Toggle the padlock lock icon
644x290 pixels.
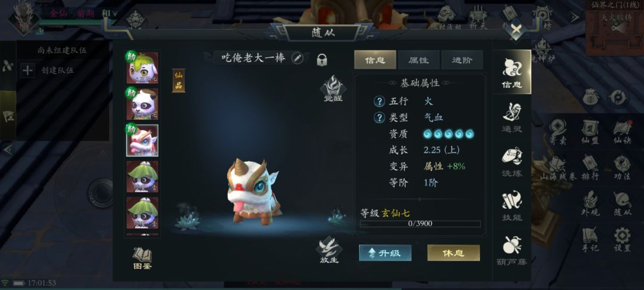[322, 60]
